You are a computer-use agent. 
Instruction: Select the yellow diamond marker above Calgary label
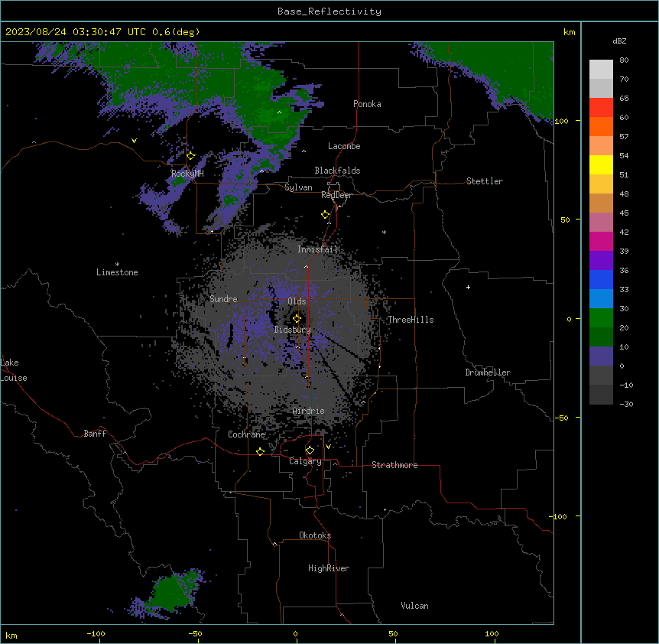click(x=310, y=450)
